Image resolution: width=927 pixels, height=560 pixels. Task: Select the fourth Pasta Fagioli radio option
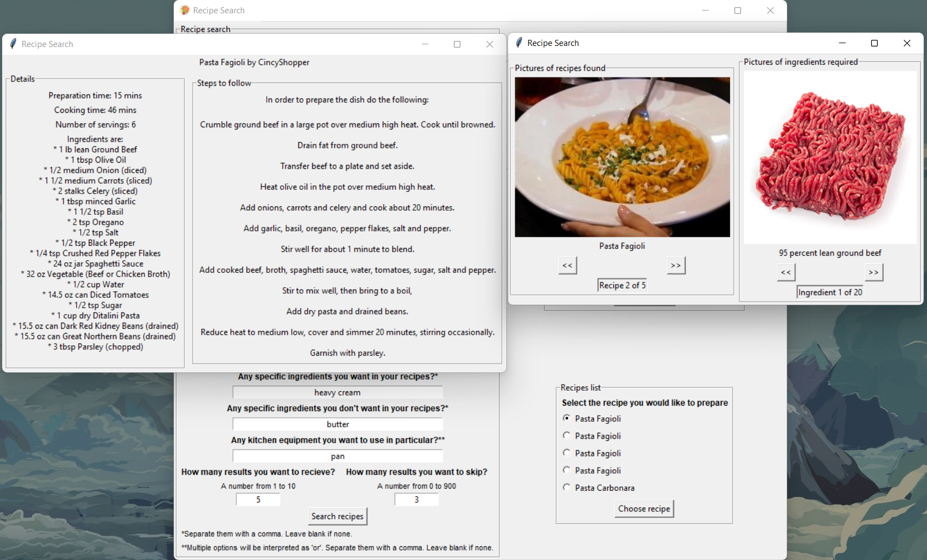(x=566, y=470)
